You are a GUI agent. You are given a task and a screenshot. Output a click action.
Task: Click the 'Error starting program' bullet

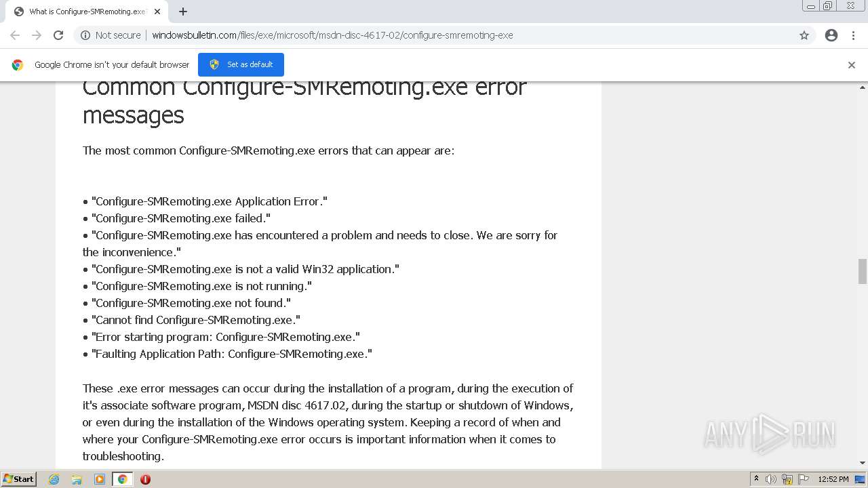click(x=221, y=337)
